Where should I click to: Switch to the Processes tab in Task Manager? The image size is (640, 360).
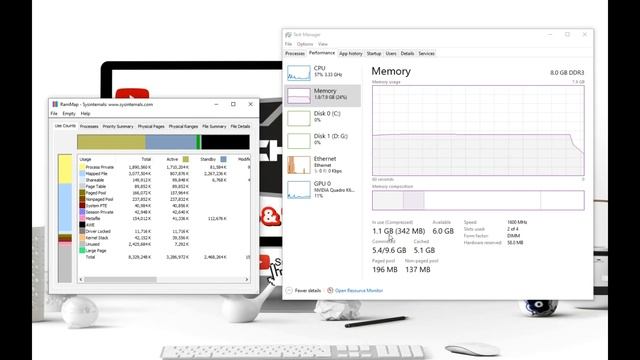(x=295, y=53)
